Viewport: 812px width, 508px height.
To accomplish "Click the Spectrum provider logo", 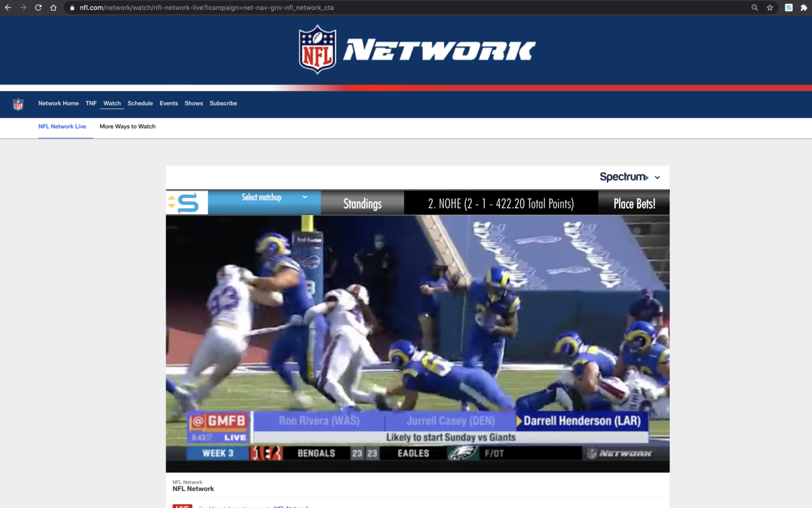I will pos(624,177).
